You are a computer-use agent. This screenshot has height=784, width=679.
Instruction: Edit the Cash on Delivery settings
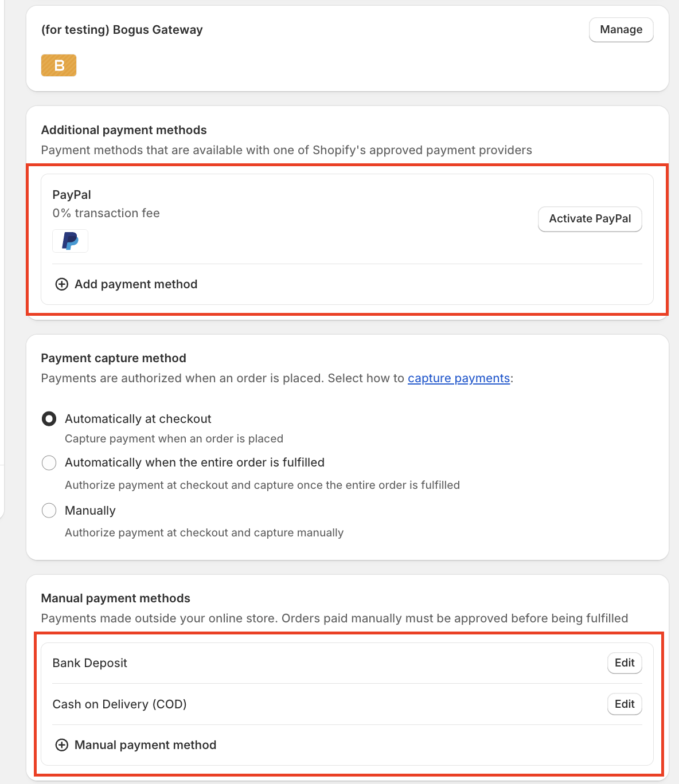(624, 704)
